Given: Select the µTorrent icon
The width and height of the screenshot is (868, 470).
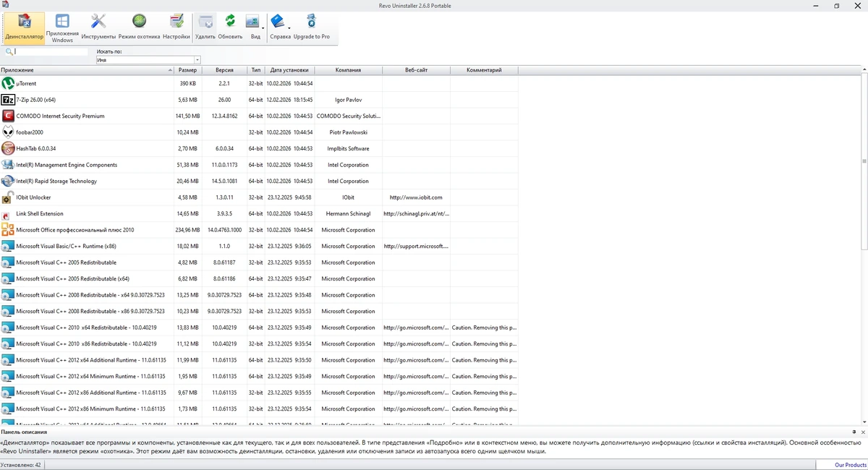Looking at the screenshot, I should (8, 83).
